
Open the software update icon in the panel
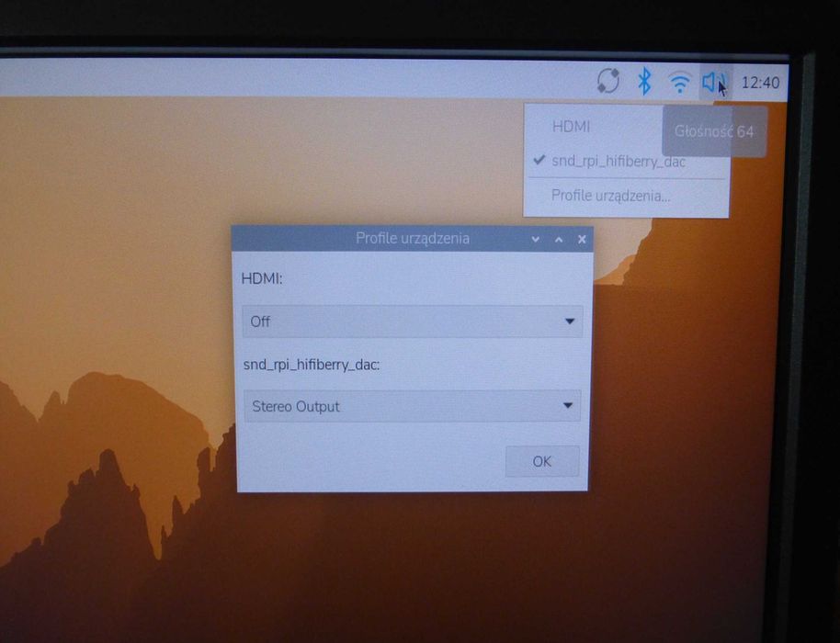point(608,82)
